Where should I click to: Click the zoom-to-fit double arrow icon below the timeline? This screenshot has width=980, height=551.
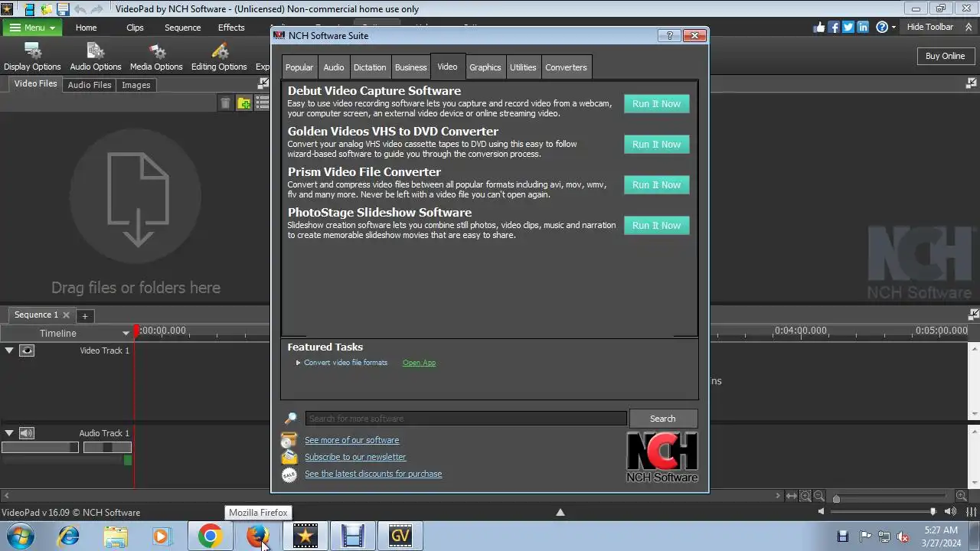click(x=792, y=496)
